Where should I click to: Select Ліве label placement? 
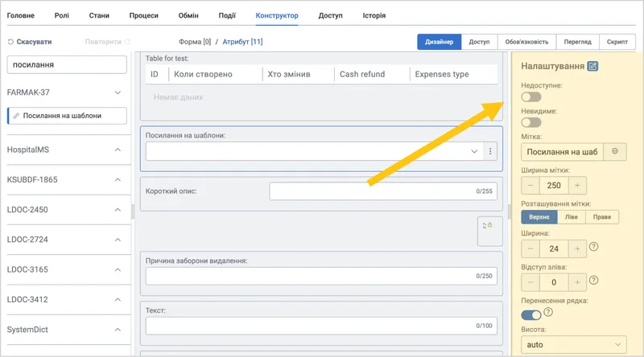572,216
